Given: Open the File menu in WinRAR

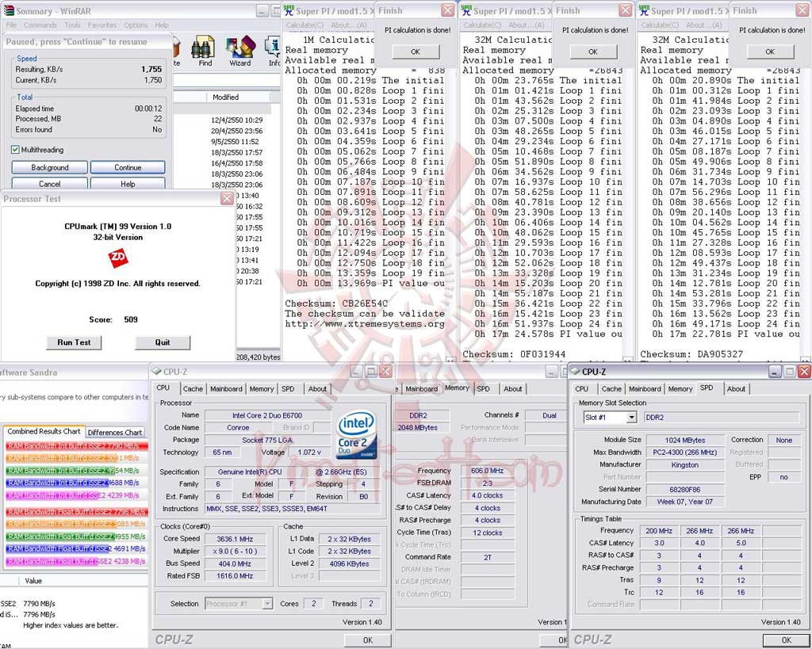Looking at the screenshot, I should pos(11,25).
